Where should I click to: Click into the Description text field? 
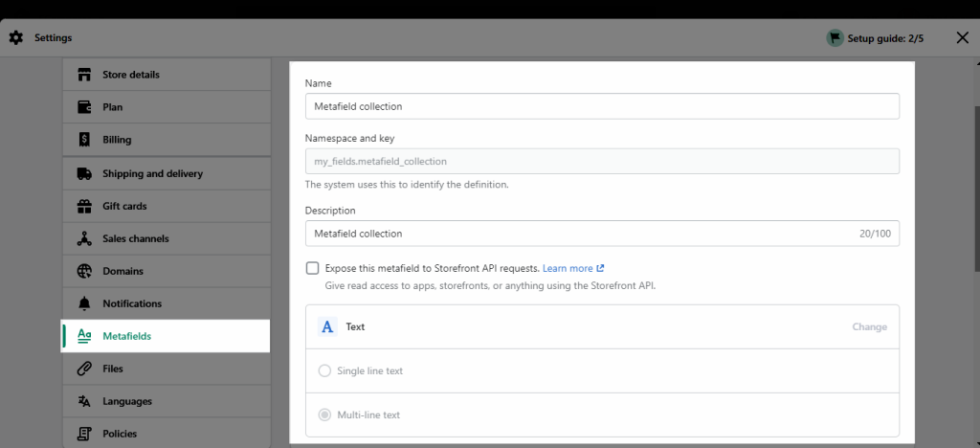[602, 233]
